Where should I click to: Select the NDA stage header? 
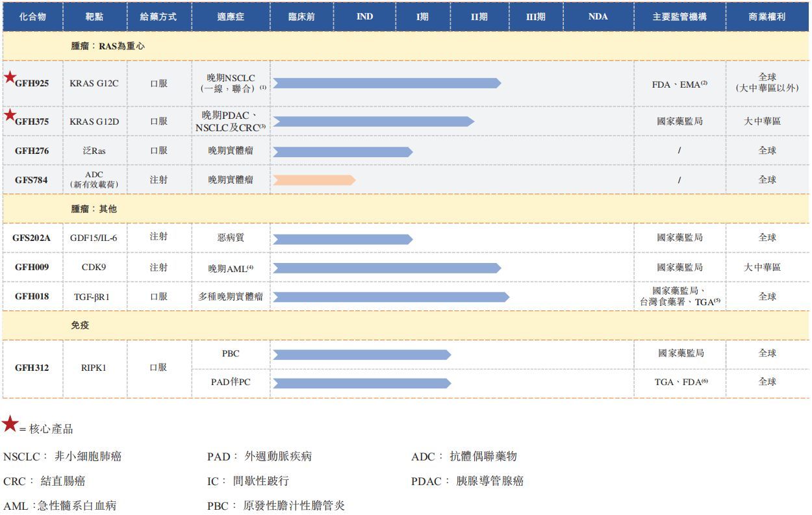(598, 16)
